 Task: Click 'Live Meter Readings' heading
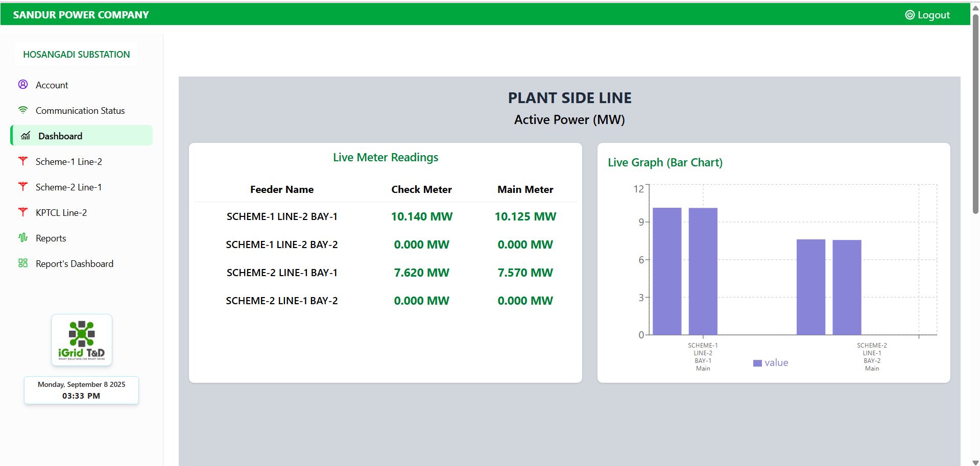tap(386, 157)
